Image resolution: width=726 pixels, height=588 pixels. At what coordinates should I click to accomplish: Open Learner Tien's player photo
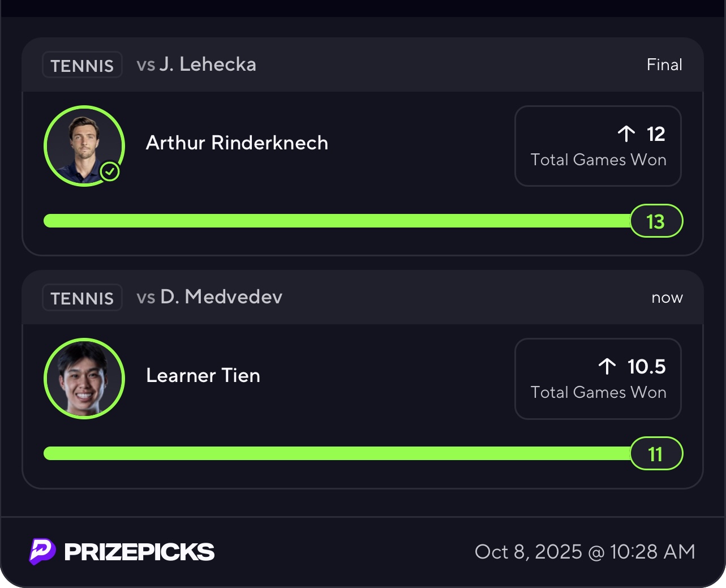click(x=84, y=378)
